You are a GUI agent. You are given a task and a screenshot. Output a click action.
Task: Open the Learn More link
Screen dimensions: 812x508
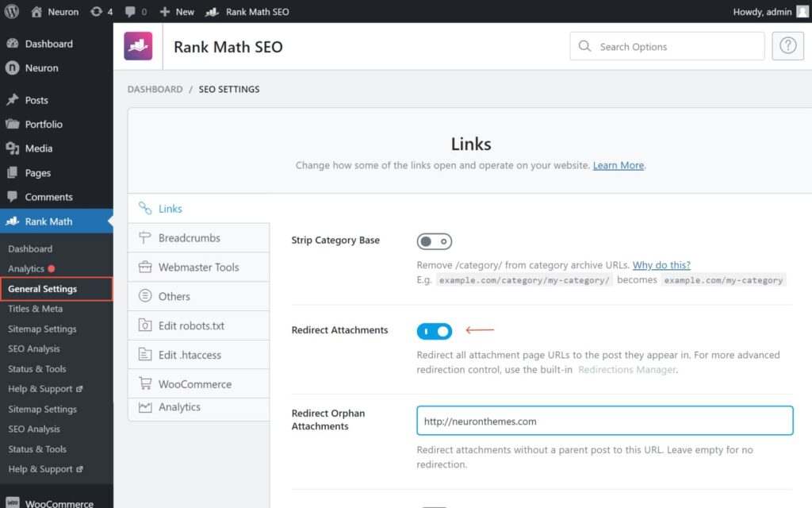[x=618, y=165]
